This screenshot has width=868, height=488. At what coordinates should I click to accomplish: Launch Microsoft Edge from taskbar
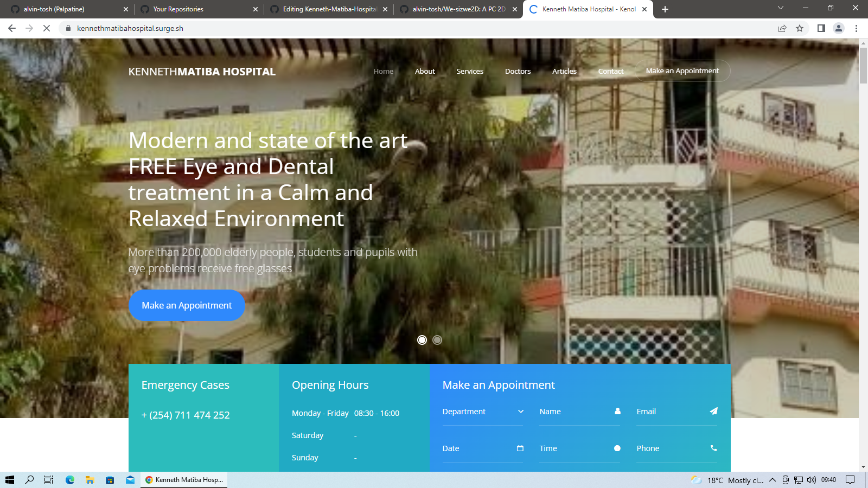(70, 480)
